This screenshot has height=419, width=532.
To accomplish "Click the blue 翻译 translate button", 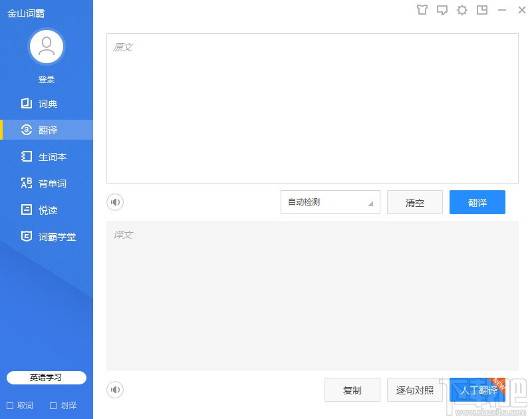I will tap(477, 202).
